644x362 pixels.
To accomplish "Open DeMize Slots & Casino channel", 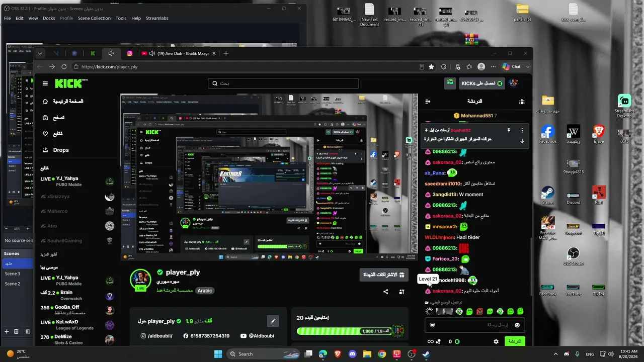I will click(78, 339).
